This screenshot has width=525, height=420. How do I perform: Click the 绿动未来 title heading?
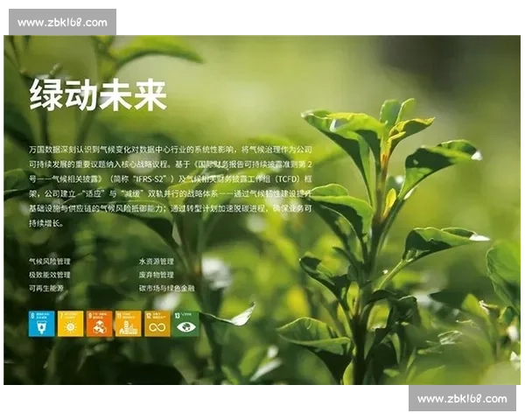98,94
